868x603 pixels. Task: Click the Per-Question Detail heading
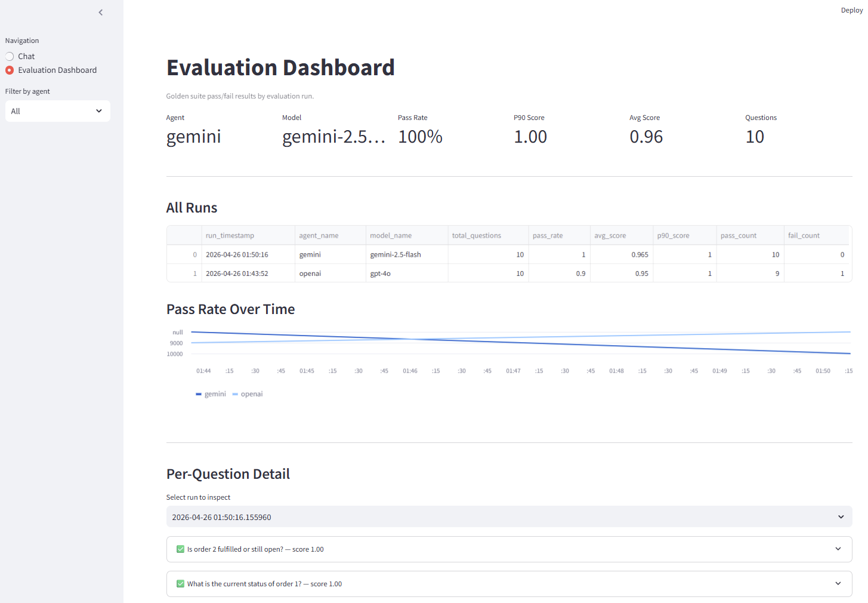click(228, 474)
